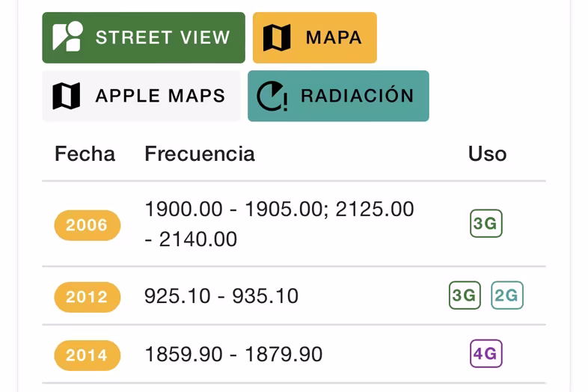Viewport: 588px width, 392px height.
Task: Click the map icon beside APPLE MAPS
Action: [67, 96]
